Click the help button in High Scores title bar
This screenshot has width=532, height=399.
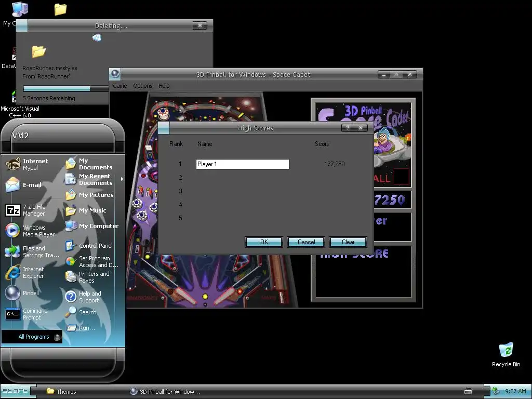click(x=348, y=128)
